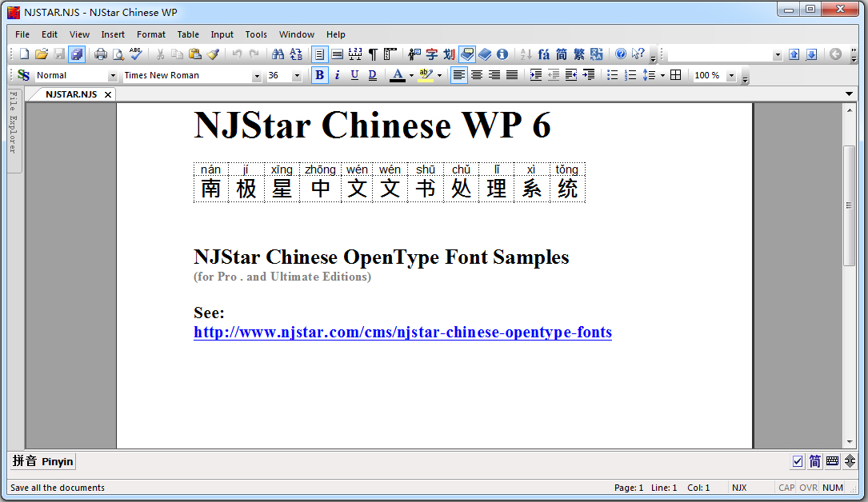868x502 pixels.
Task: Open the Tools menu
Action: [256, 34]
